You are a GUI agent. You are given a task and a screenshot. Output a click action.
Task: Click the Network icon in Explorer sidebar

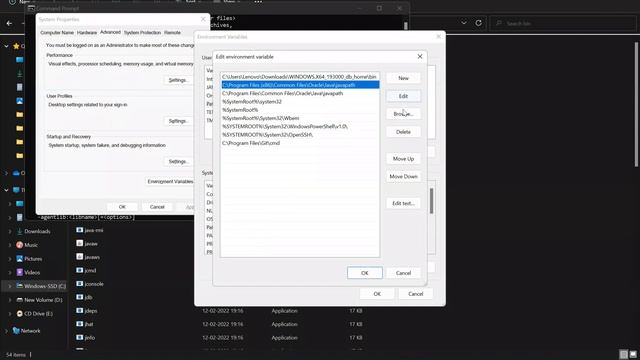(16, 331)
